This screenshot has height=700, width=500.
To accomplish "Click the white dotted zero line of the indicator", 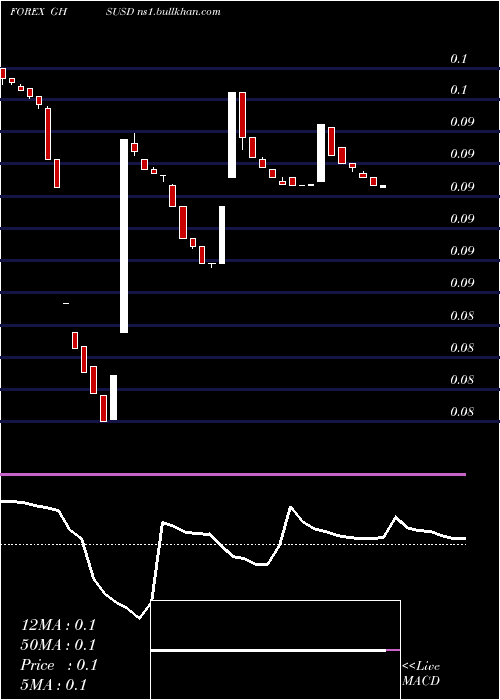I will pyautogui.click(x=233, y=544).
